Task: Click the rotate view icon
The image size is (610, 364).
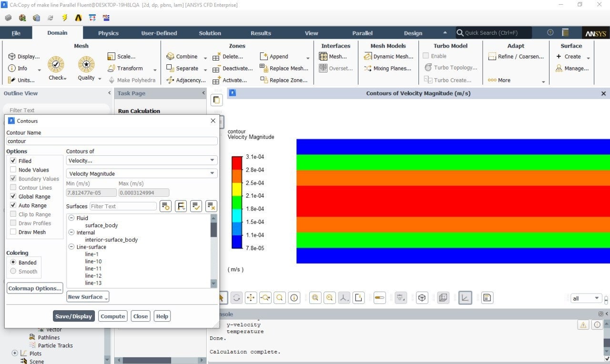Action: (236, 298)
